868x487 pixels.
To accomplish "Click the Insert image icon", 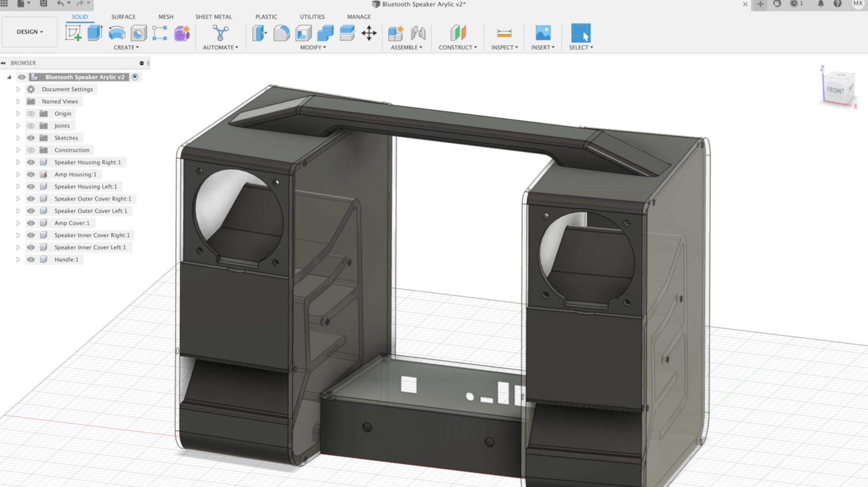I will click(542, 33).
